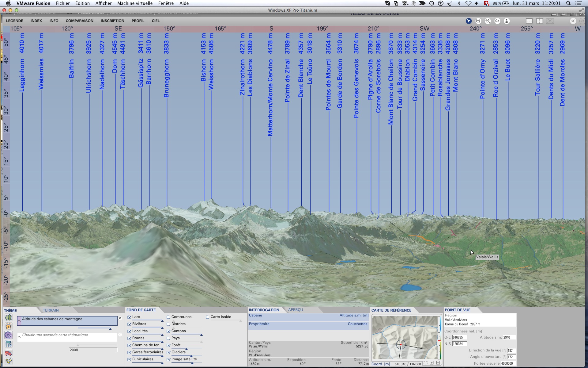Click the zoom out magnifier tool
The width and height of the screenshot is (588, 368).
[488, 21]
